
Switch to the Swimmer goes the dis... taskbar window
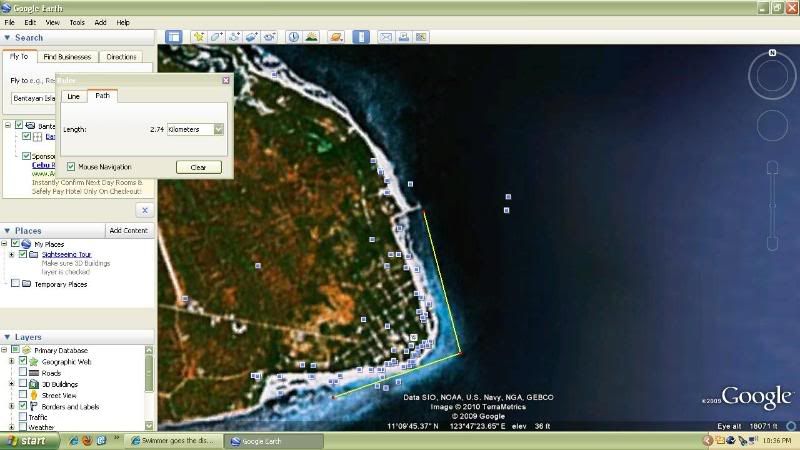(175, 441)
